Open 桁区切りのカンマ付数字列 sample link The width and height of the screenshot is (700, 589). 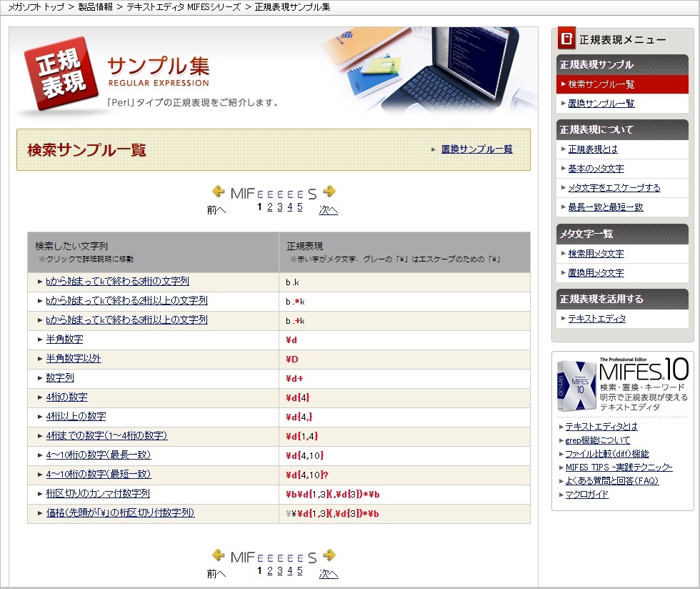coord(98,494)
